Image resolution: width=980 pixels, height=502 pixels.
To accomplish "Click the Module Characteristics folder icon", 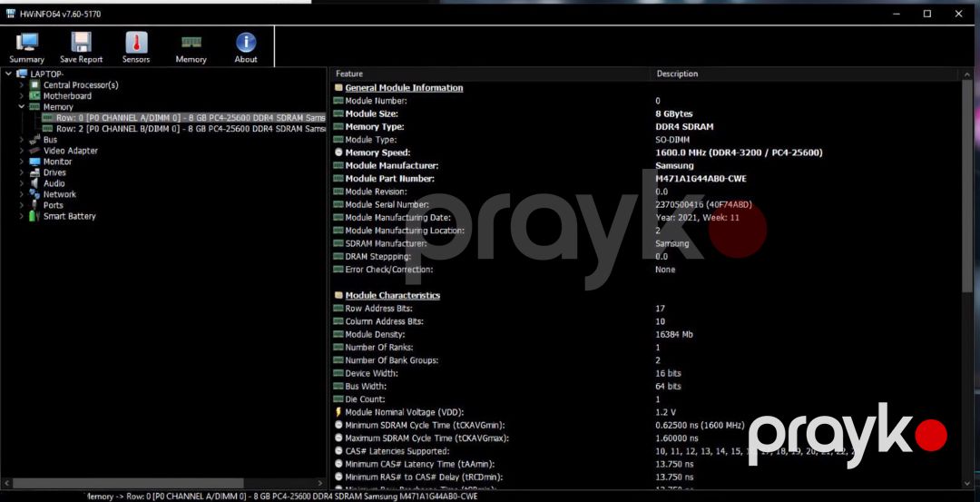I will [338, 295].
